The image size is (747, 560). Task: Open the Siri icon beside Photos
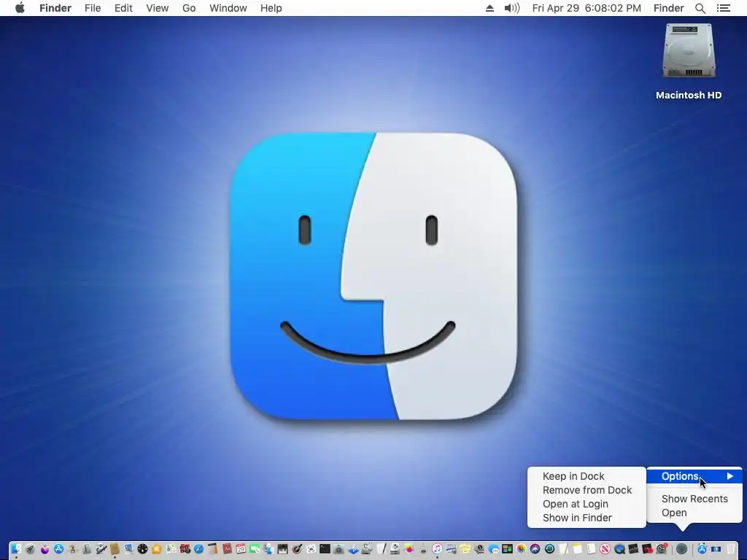[535, 549]
